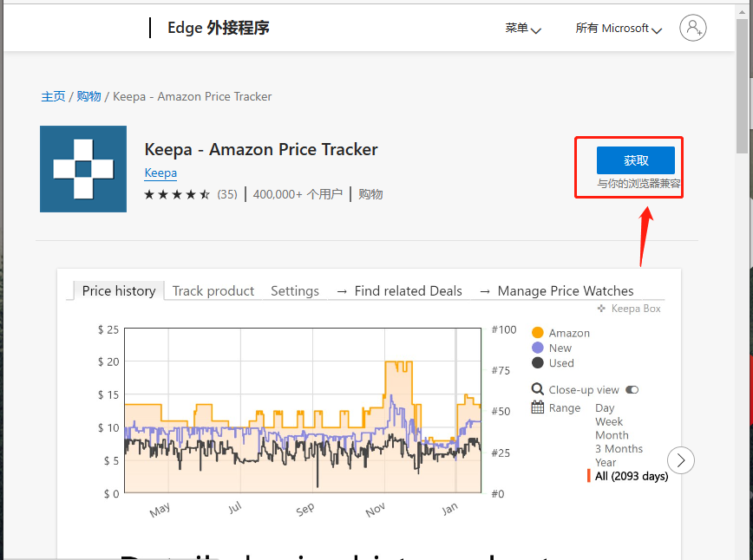Click the Close-up view magnifier icon
This screenshot has height=560, width=753.
pos(538,390)
